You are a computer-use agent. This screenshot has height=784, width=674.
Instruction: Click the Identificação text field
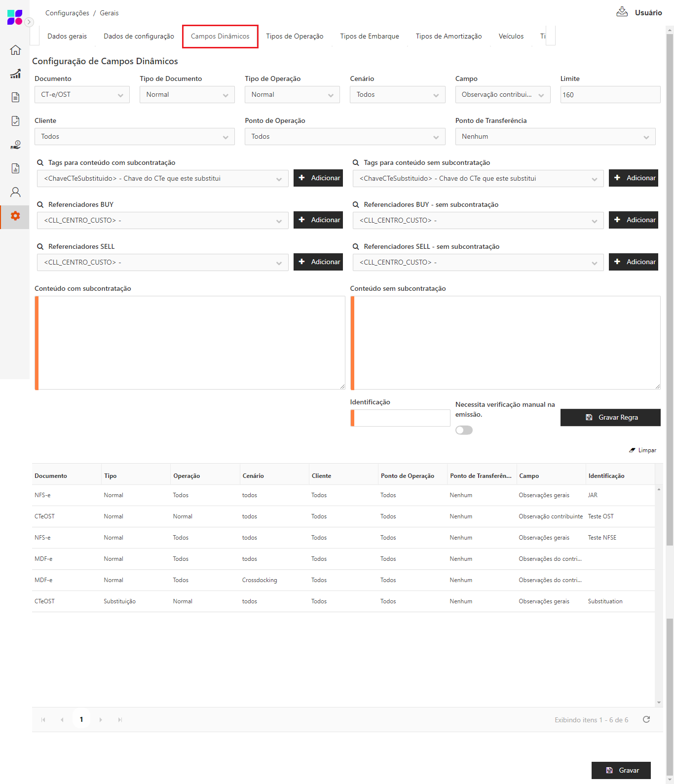(x=402, y=418)
